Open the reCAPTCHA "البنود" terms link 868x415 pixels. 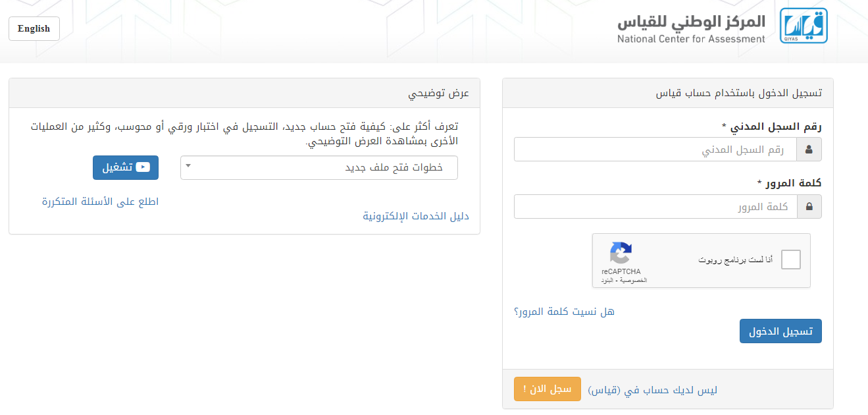coord(606,281)
